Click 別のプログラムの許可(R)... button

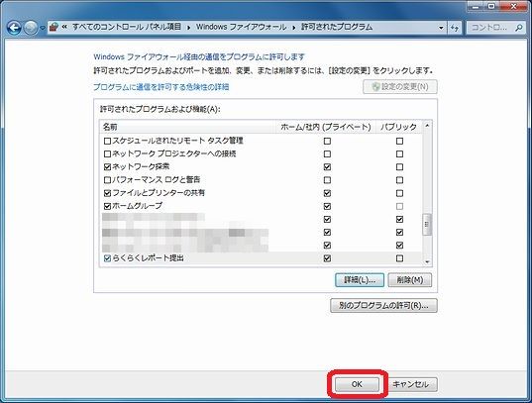point(383,306)
